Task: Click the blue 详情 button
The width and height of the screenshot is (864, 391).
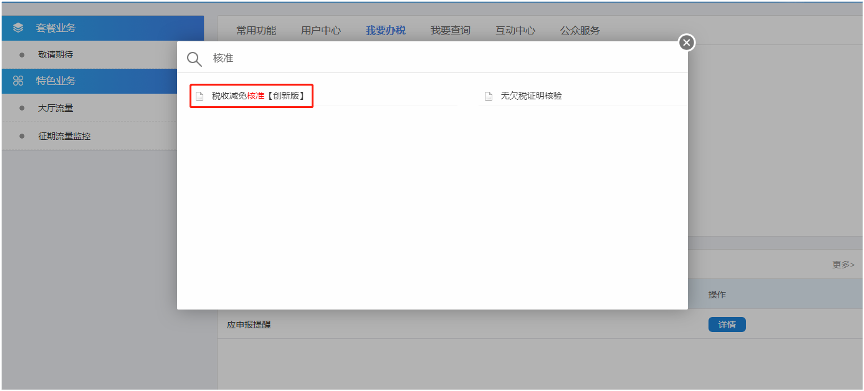Action: (727, 324)
